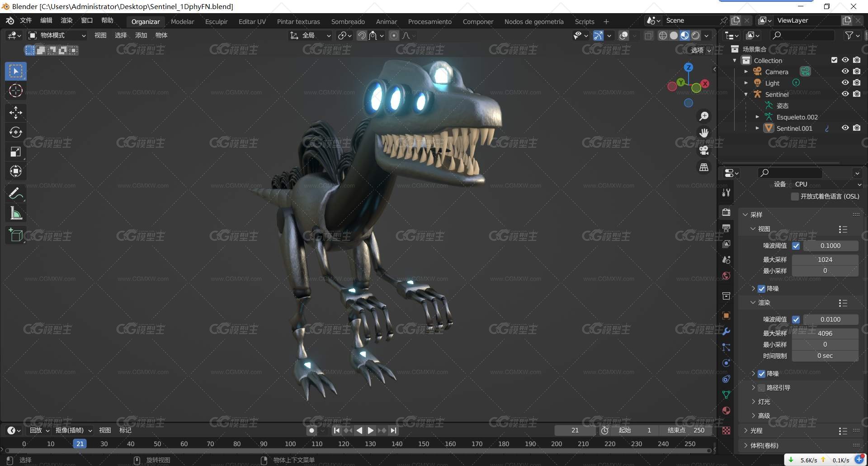Switch perspective/orthographic grid icon
The image size is (868, 466).
tap(704, 167)
